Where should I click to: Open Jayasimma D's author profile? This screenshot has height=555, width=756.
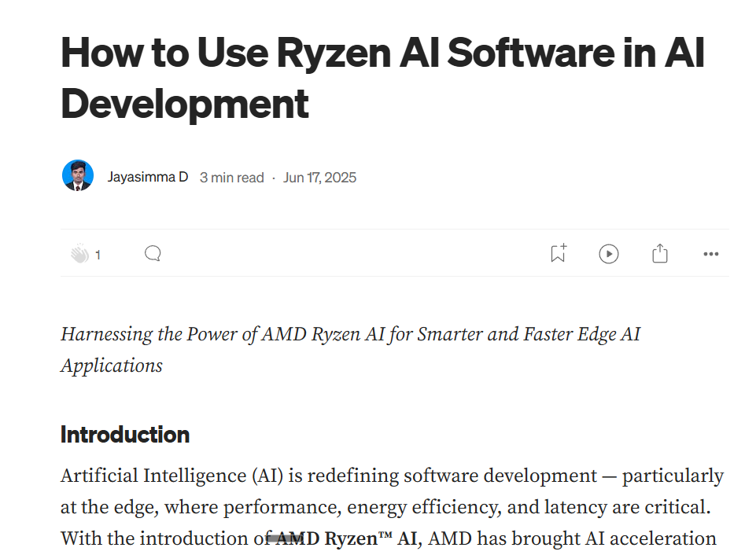(148, 177)
